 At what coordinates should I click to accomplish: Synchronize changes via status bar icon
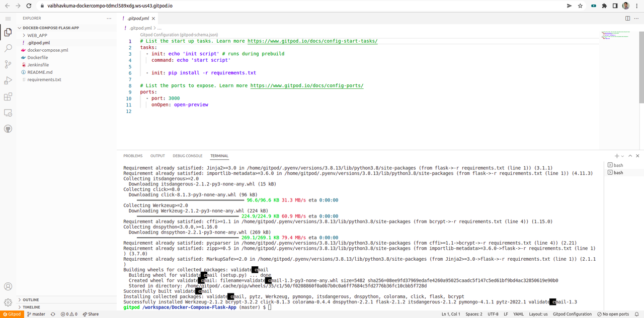(x=52, y=314)
